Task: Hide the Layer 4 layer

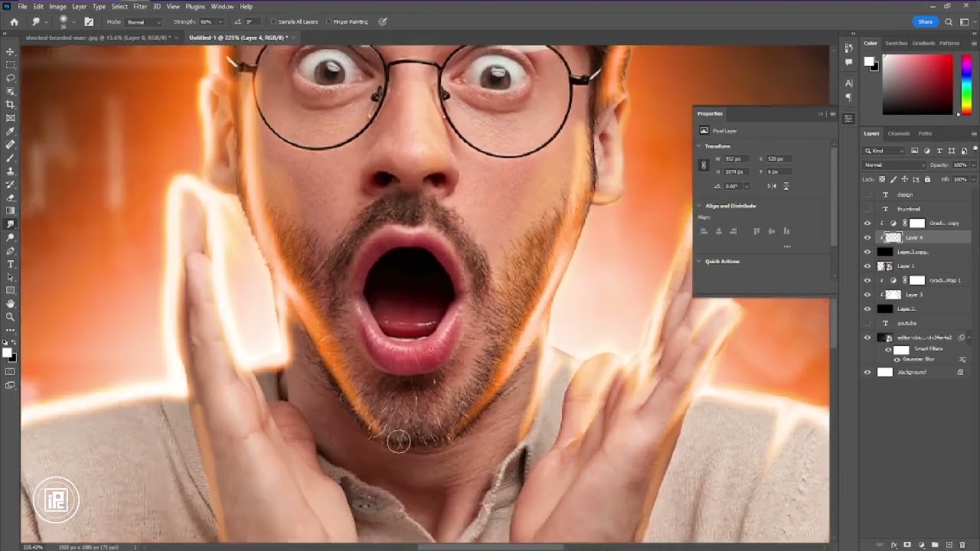Action: (x=867, y=238)
